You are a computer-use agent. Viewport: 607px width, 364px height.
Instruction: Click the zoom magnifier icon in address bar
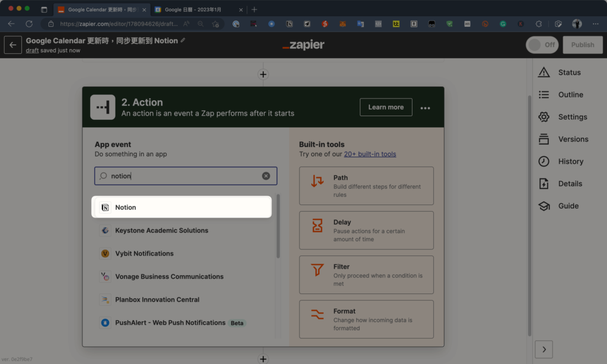click(x=200, y=24)
